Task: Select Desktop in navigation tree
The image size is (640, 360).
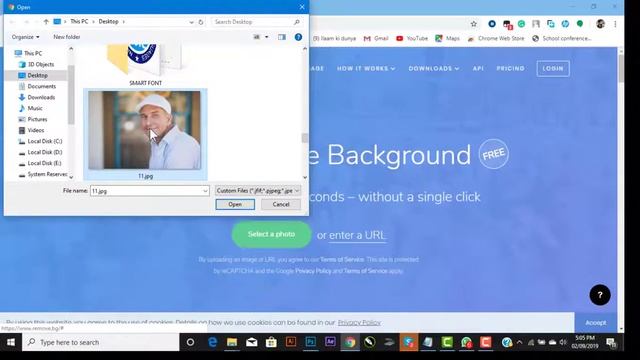Action: tap(37, 76)
